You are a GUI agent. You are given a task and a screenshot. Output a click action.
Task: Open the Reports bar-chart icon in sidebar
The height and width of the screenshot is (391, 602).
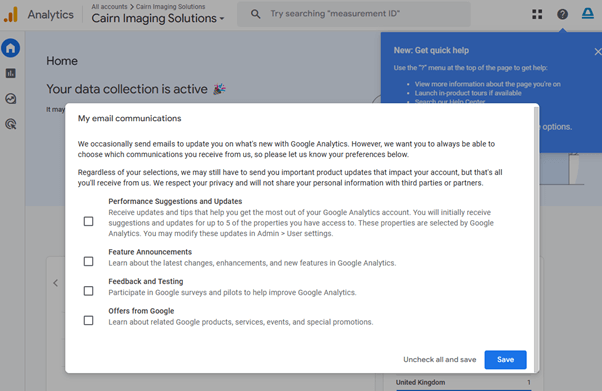11,73
